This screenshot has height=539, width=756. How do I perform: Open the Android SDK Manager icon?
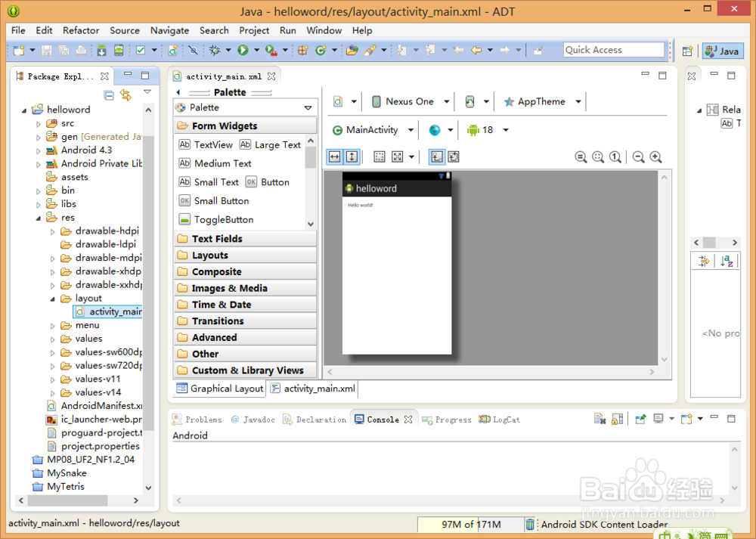pos(102,50)
